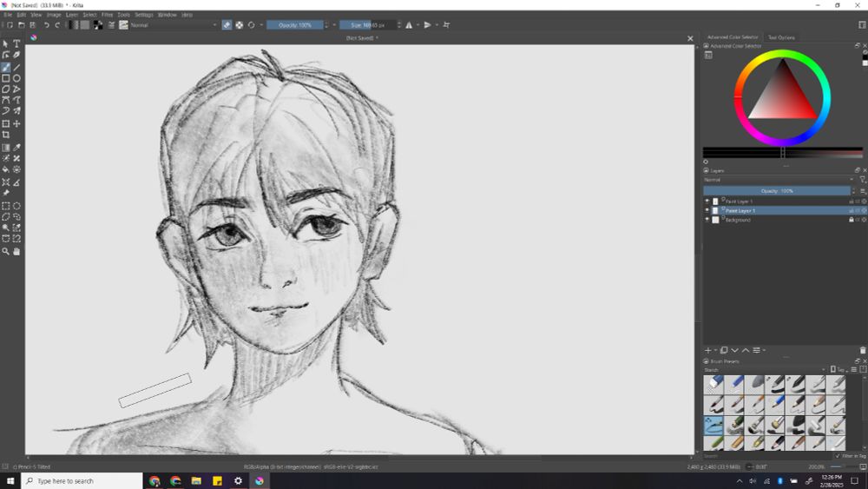Select the Line tool
Viewport: 868px width, 489px height.
[16, 67]
